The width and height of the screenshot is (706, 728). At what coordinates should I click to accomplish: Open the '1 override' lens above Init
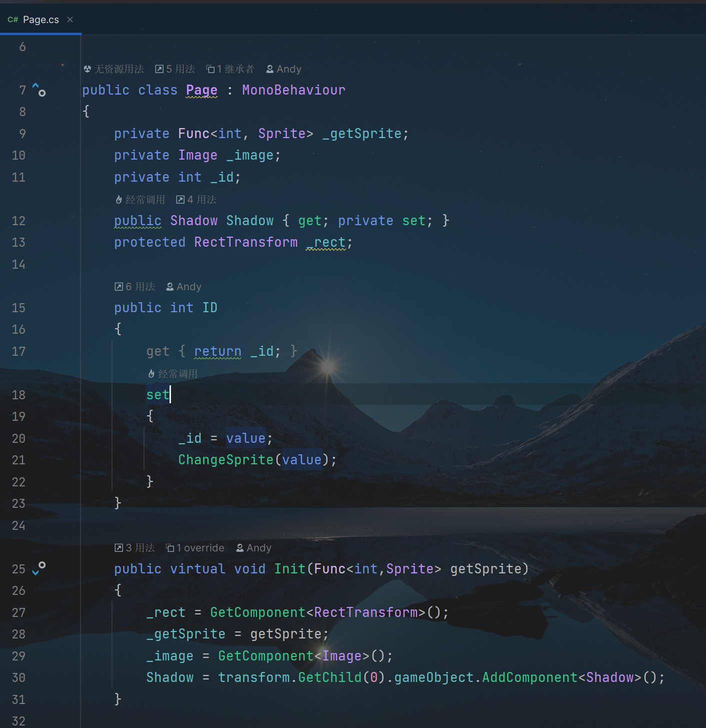[x=195, y=548]
